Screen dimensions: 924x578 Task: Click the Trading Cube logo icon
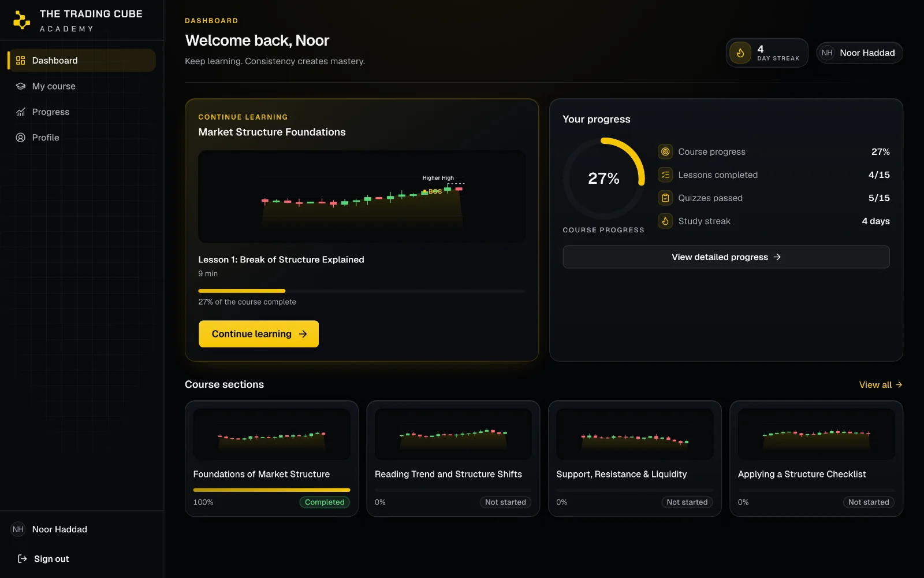[x=21, y=20]
